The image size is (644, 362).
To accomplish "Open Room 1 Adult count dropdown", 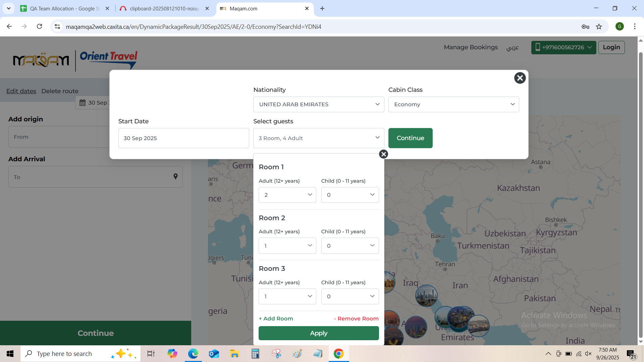I will click(287, 195).
